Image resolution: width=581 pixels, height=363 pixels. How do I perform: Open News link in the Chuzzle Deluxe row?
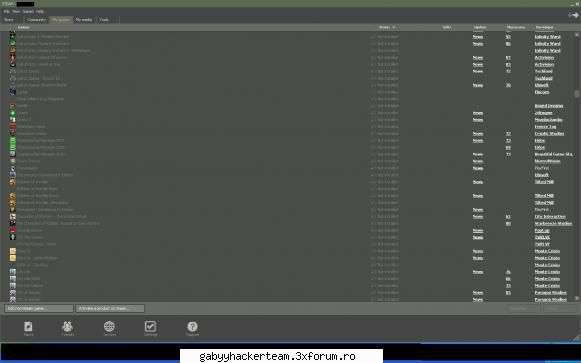(x=478, y=230)
